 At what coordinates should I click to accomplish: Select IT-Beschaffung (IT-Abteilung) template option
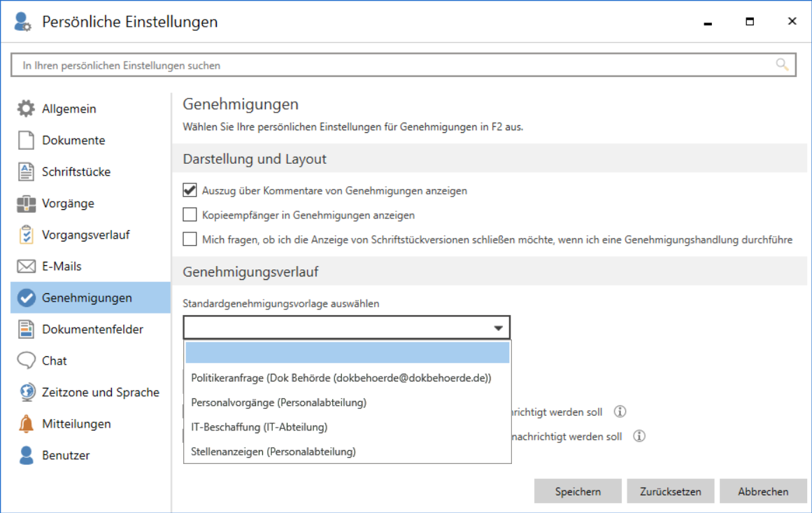[259, 427]
